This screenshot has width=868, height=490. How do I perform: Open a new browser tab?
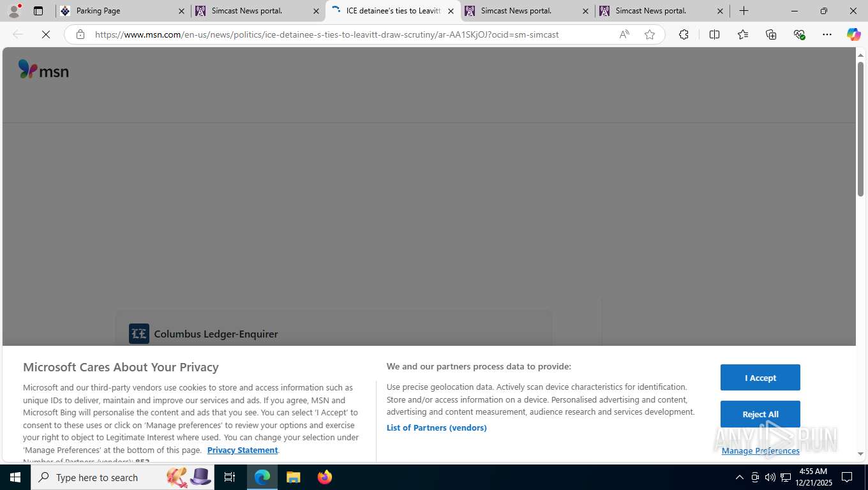pos(744,11)
